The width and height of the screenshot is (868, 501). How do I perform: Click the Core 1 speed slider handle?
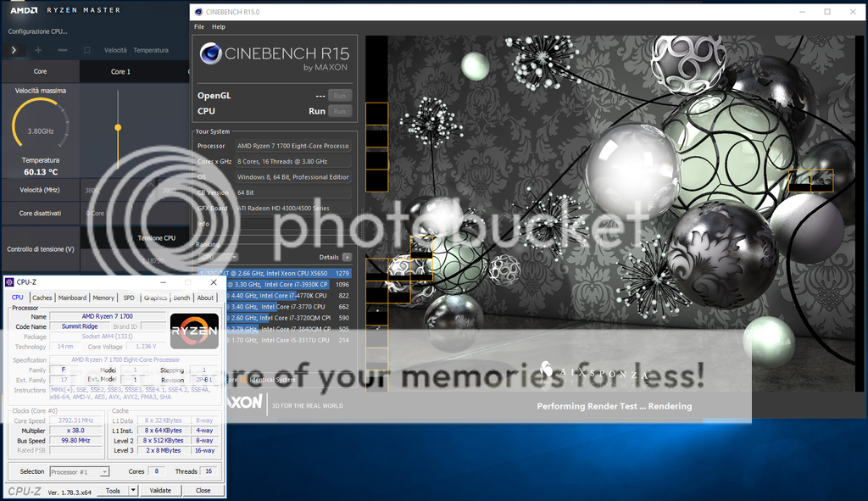[x=118, y=128]
